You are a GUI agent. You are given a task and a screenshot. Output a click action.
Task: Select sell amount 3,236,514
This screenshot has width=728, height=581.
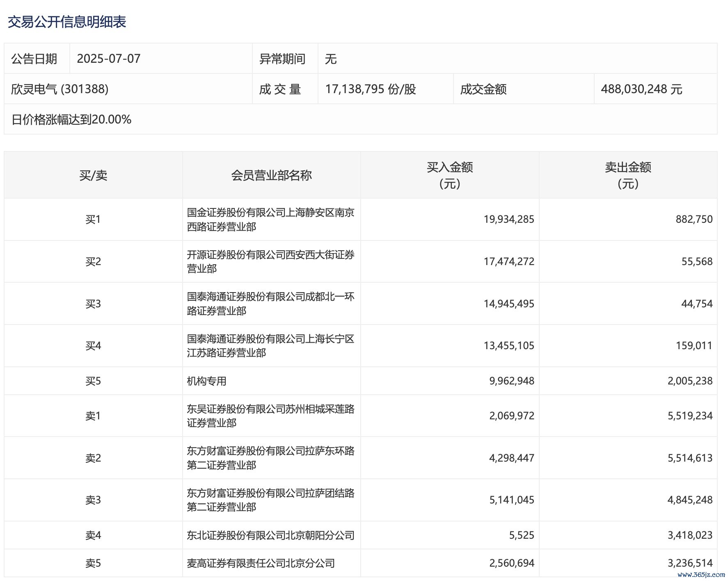pyautogui.click(x=690, y=563)
